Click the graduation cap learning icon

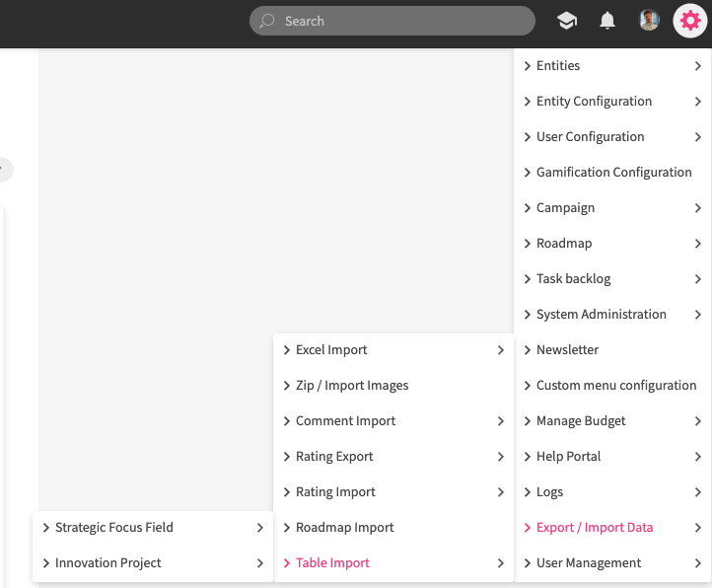click(566, 21)
